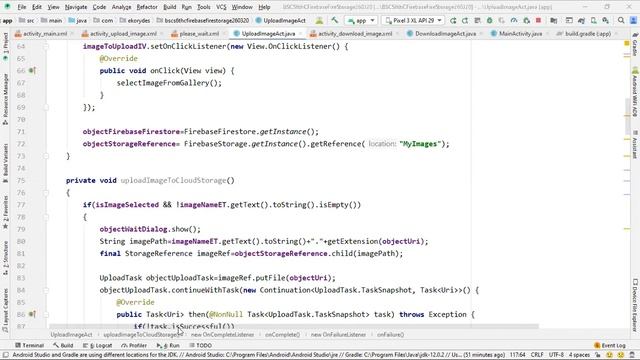Toggle the Structure side panel
This screenshot has height=360, width=640.
tap(5, 258)
